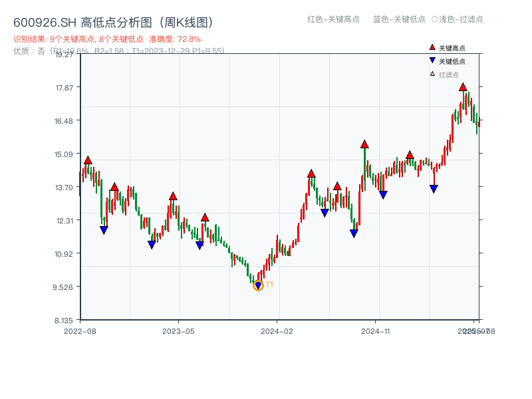The height and width of the screenshot is (399, 532).
Task: Click the gray 优质：否 parameters line
Action: [x=119, y=51]
